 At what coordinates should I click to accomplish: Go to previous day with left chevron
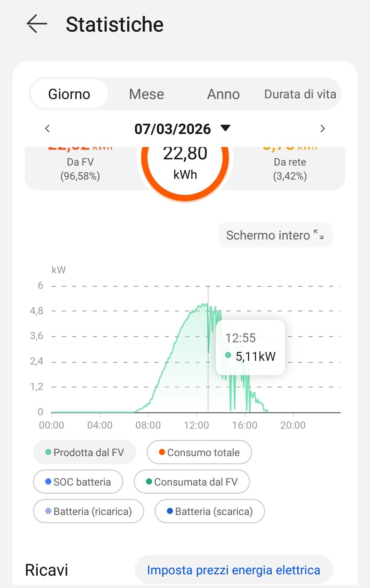48,128
